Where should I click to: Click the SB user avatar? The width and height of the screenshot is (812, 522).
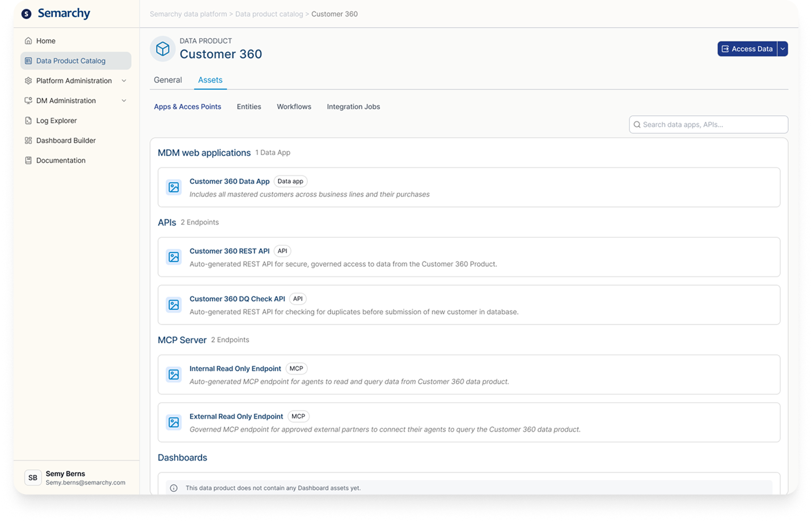[33, 478]
